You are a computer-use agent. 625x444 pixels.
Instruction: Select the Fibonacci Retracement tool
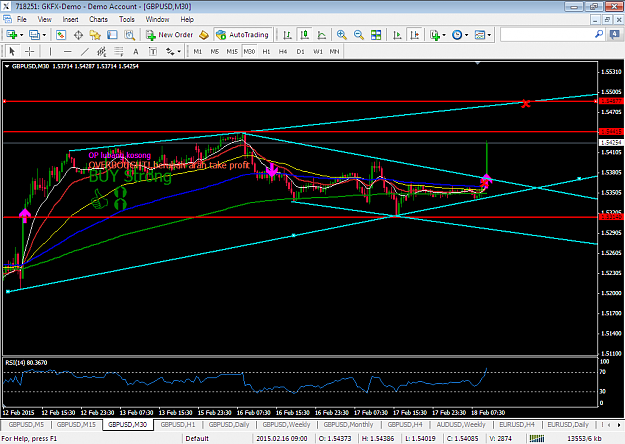tap(119, 51)
